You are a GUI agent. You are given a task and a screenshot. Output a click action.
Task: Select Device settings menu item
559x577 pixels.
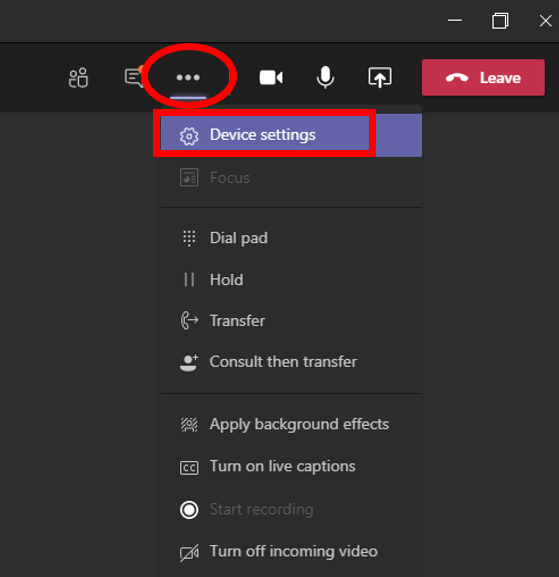(291, 135)
